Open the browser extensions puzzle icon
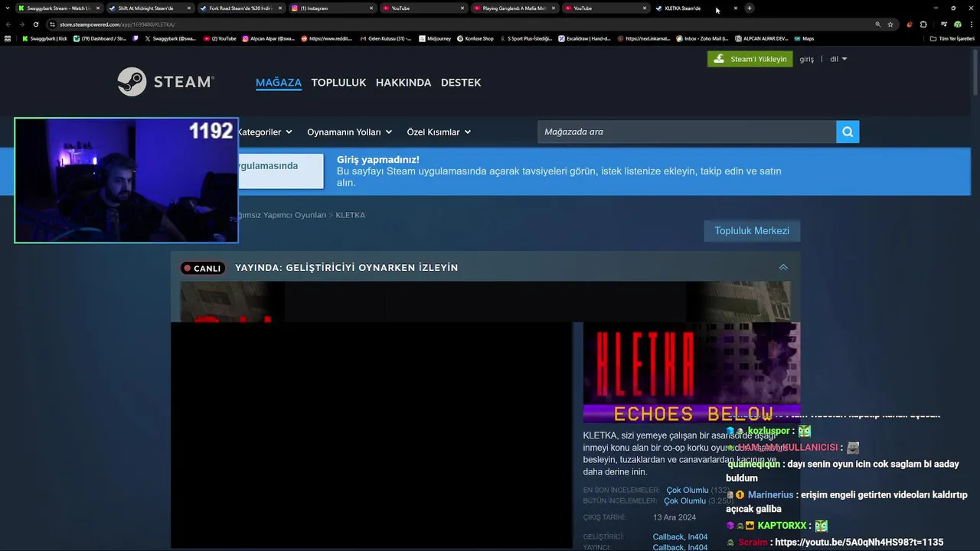Screen dimensions: 980x551 923,24
